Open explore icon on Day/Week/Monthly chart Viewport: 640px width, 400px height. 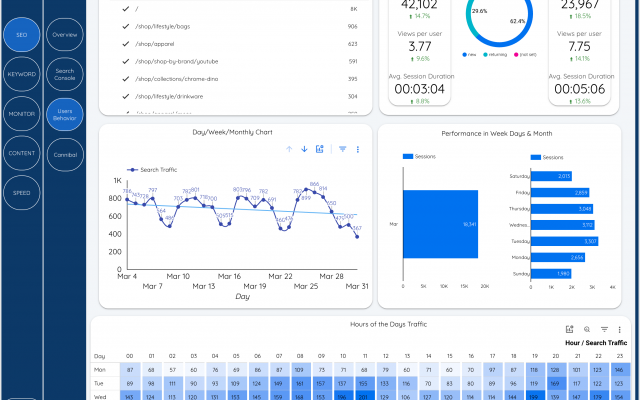click(320, 149)
